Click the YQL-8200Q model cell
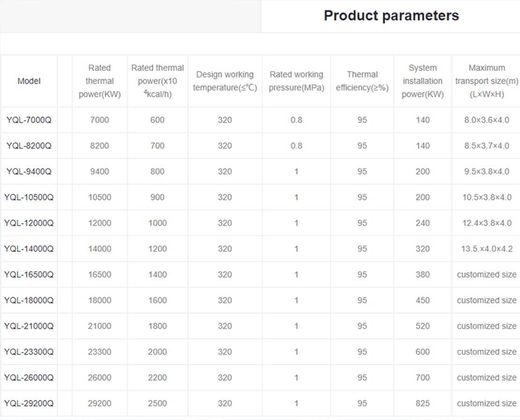Screen dimensions: 520x420 coord(29,146)
